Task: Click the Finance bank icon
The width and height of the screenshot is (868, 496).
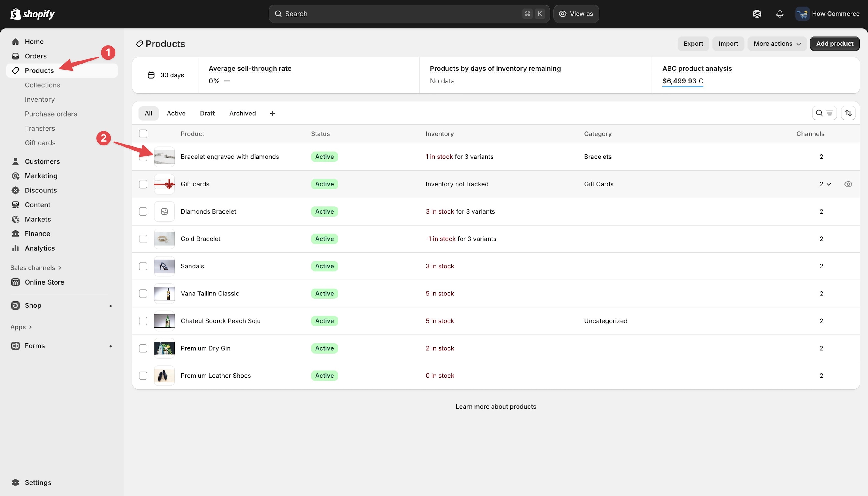Action: pos(15,234)
